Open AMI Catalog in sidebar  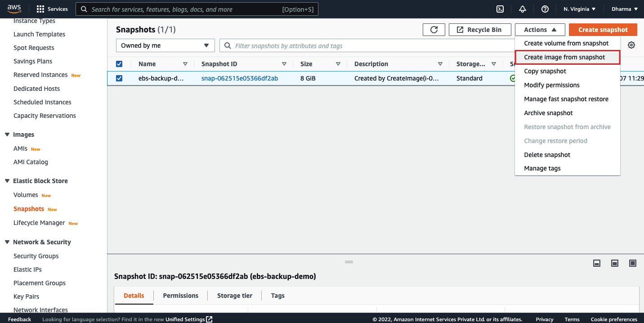[x=31, y=162]
